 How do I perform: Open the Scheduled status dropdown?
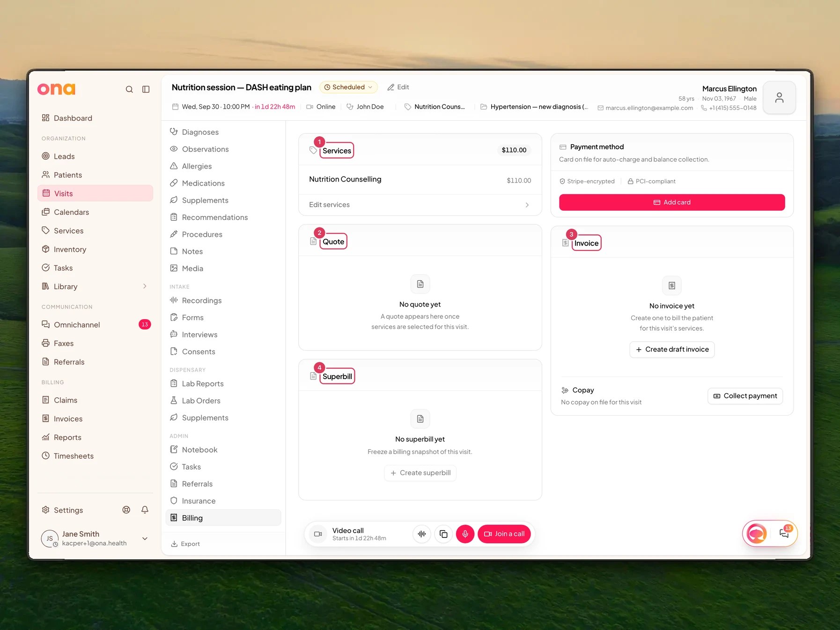click(348, 87)
